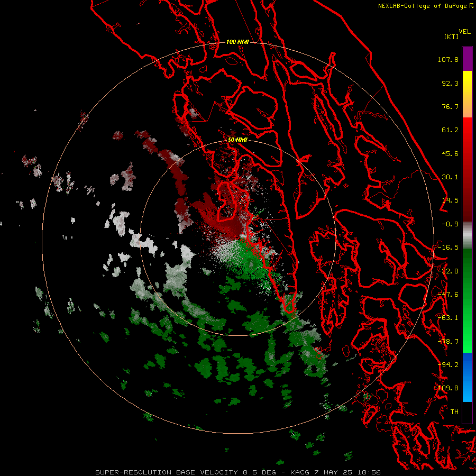
Task: Pick the blue segment of velocity color bar
Action: 467,377
